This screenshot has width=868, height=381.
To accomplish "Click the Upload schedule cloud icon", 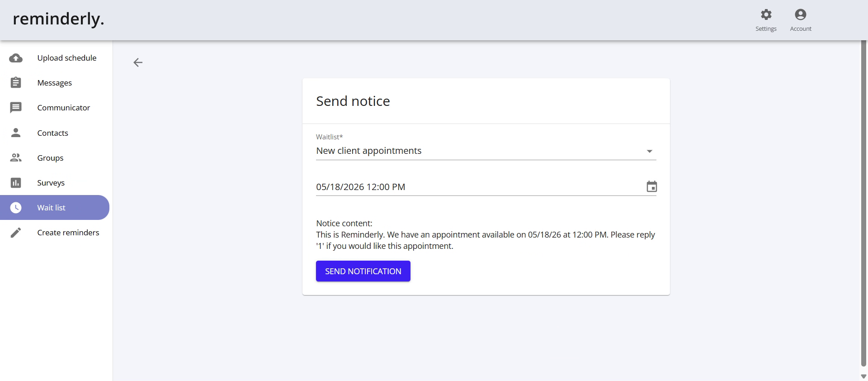I will (x=16, y=58).
